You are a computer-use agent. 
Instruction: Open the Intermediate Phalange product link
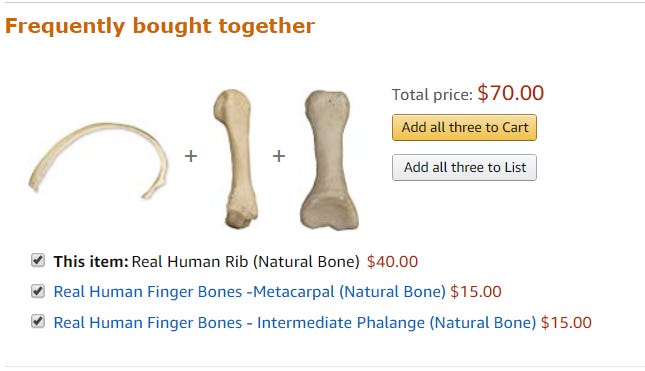[295, 322]
